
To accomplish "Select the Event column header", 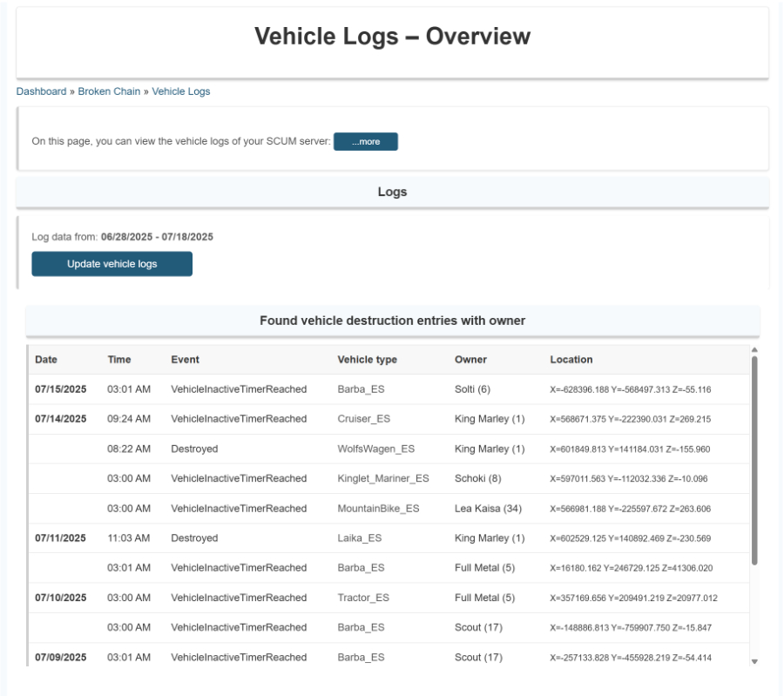I will click(x=185, y=360).
